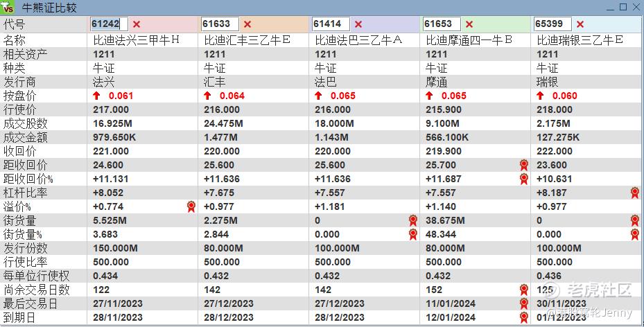Viewport: 644px width, 327px height.
Task: Click red up arrow beside price 0.060
Action: [540, 96]
